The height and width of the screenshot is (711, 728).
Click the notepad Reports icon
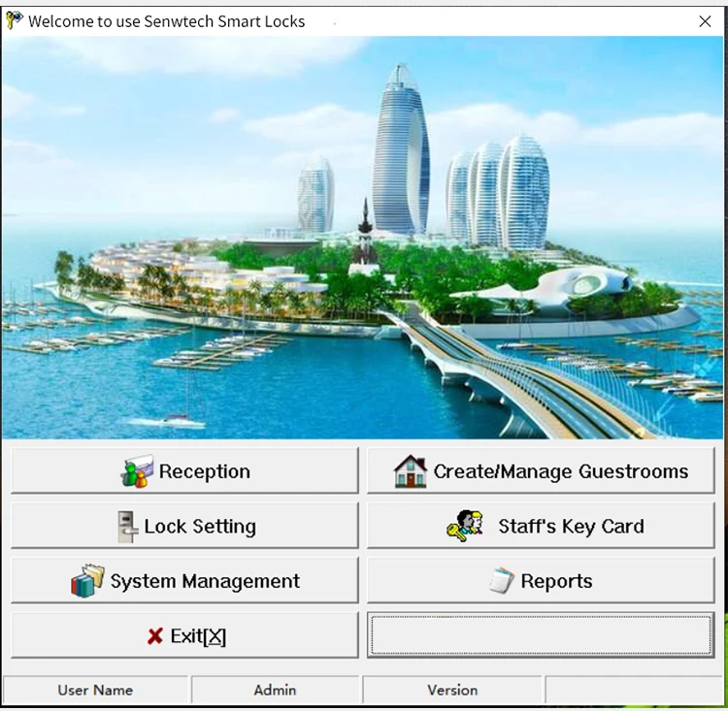tap(502, 581)
